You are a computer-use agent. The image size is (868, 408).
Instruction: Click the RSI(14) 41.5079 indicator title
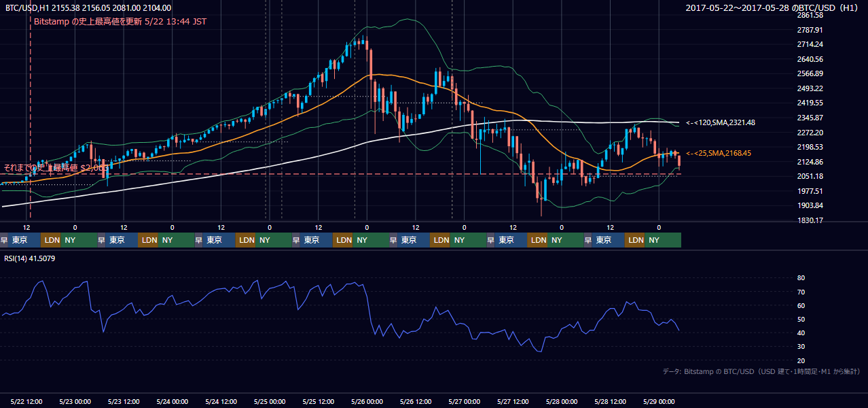point(30,258)
